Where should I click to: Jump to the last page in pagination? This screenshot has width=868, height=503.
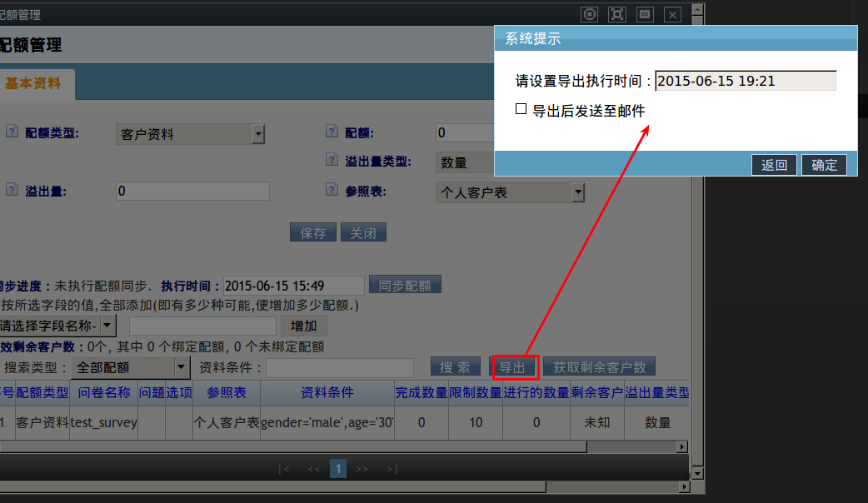click(392, 469)
